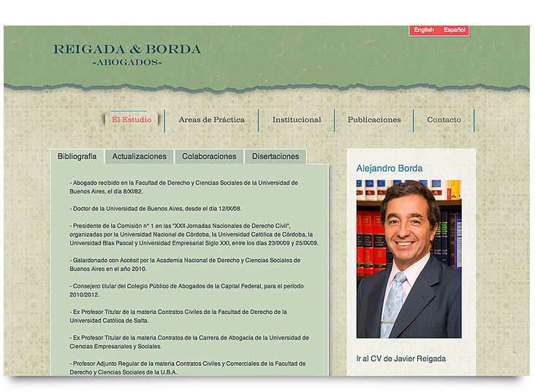Open Areas de Práctica menu
Screen dimensions: 535x392
(x=211, y=120)
